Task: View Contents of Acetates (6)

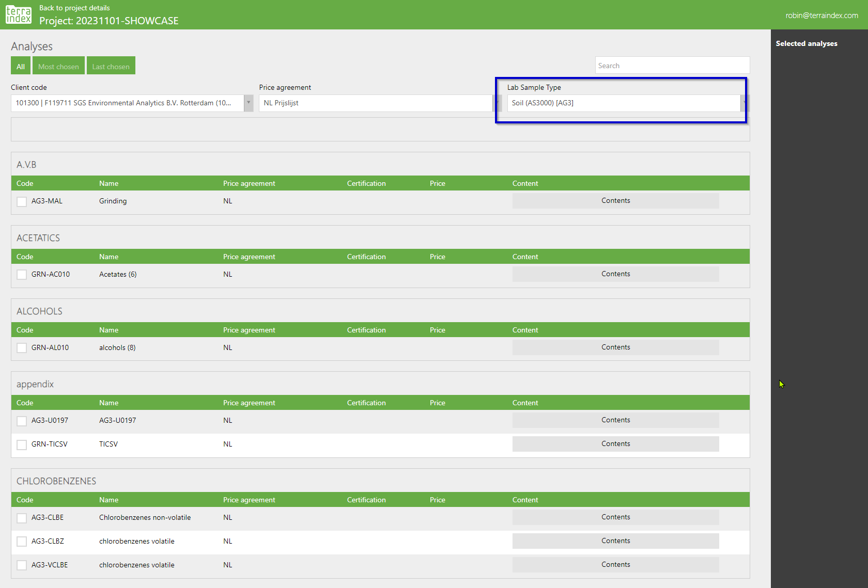Action: click(x=615, y=274)
